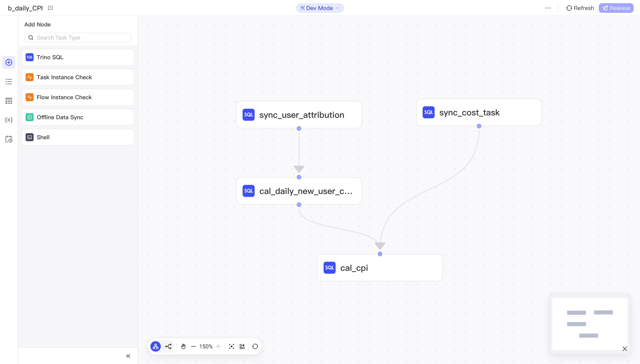Open the task list icon in sidebar

tap(9, 82)
